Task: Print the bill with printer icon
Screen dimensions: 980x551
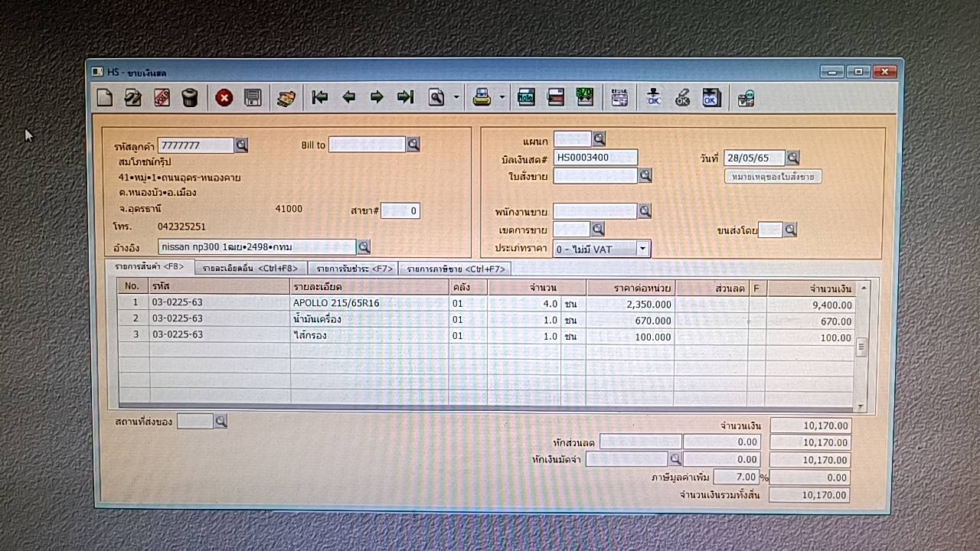Action: click(x=482, y=97)
